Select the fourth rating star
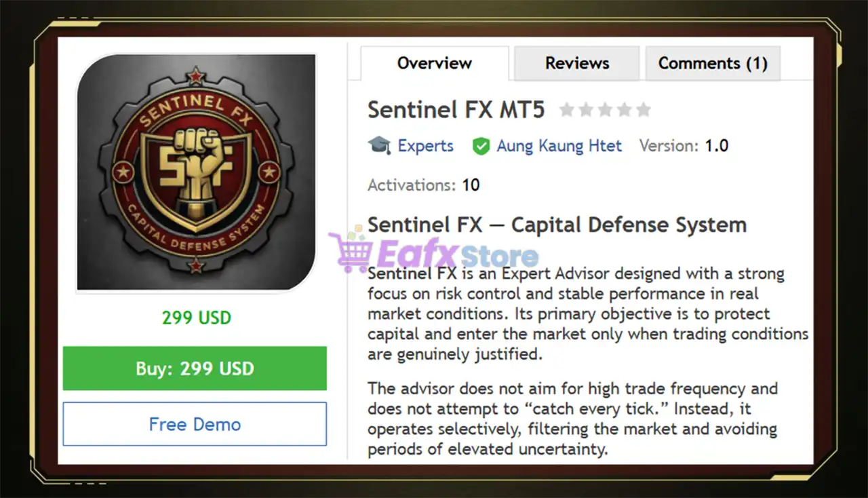This screenshot has height=498, width=868. (x=625, y=110)
